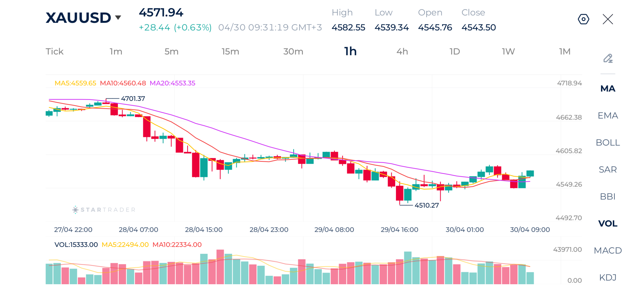The height and width of the screenshot is (296, 644).
Task: Select the drawing pencil tool icon
Action: [x=608, y=58]
